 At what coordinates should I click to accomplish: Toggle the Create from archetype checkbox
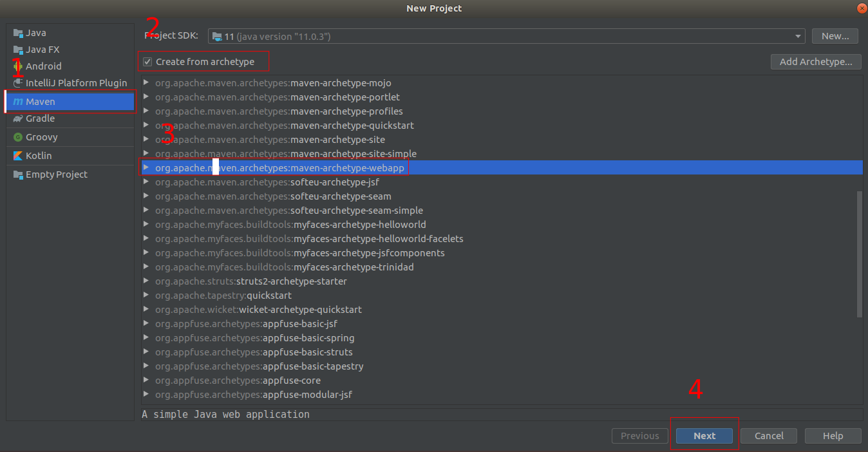(147, 62)
